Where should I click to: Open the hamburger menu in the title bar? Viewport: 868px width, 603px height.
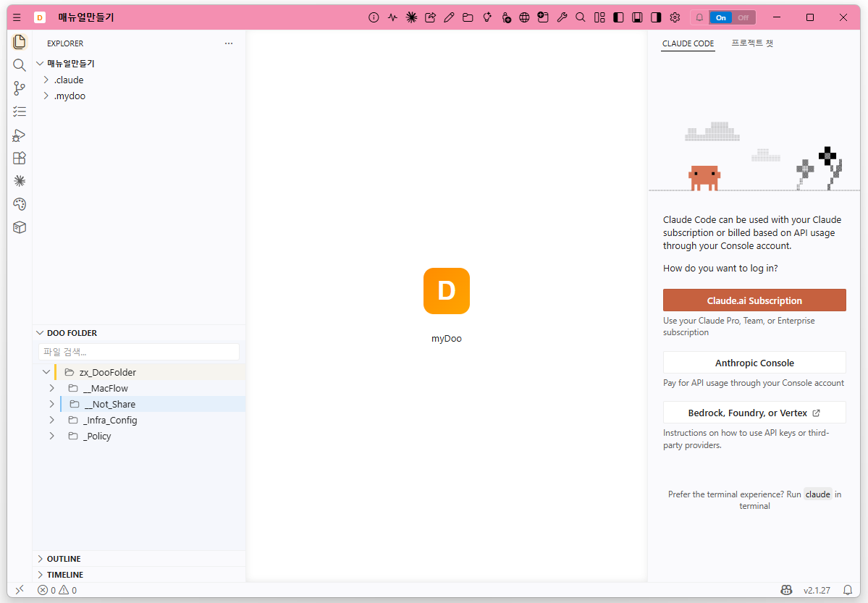(x=17, y=17)
